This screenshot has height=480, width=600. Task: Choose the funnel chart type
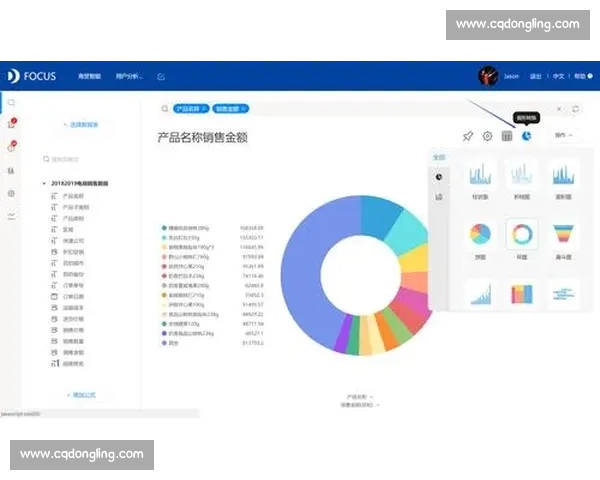563,235
